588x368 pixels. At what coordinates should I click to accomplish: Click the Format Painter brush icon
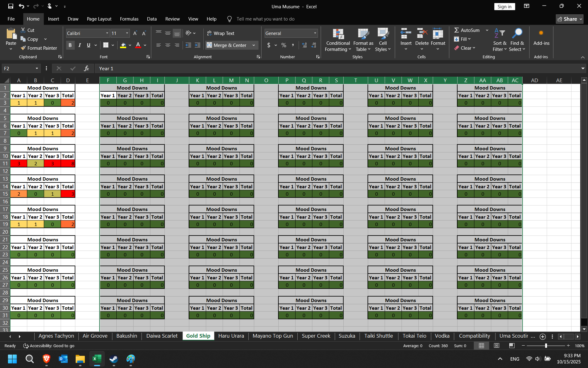click(x=23, y=48)
